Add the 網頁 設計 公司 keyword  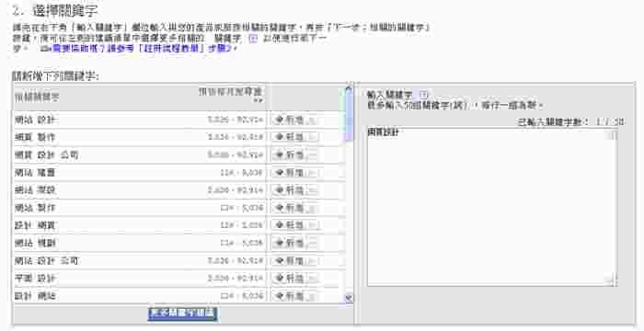[295, 154]
